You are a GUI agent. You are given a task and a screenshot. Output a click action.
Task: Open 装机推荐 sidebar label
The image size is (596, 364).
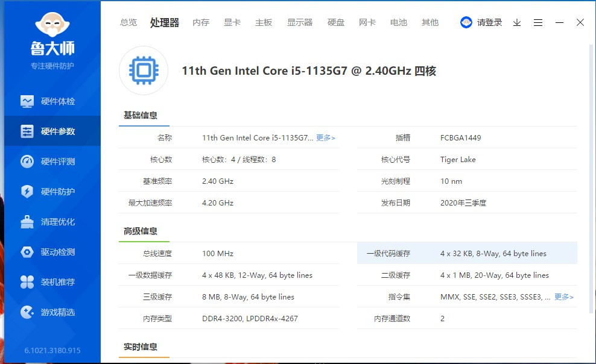[58, 282]
